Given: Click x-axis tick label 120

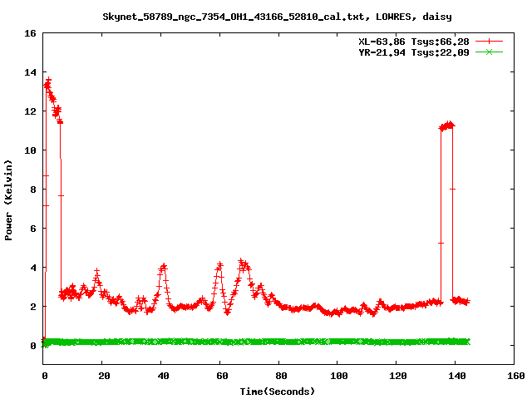Looking at the screenshot, I should click(398, 376).
